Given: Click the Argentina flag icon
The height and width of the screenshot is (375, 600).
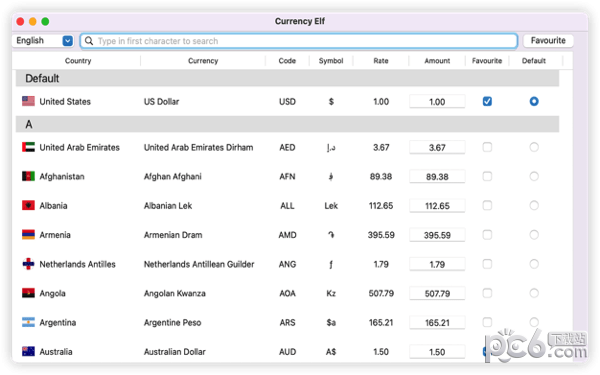Looking at the screenshot, I should pyautogui.click(x=28, y=322).
